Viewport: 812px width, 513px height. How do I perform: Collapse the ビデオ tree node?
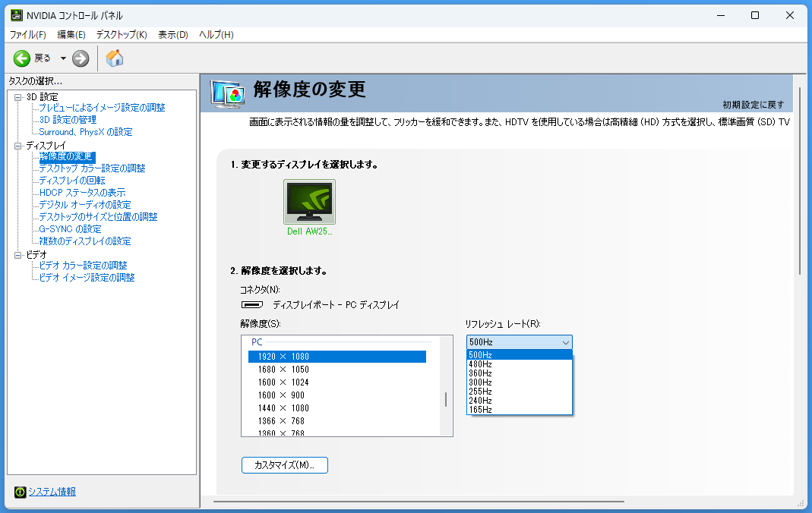click(x=18, y=254)
